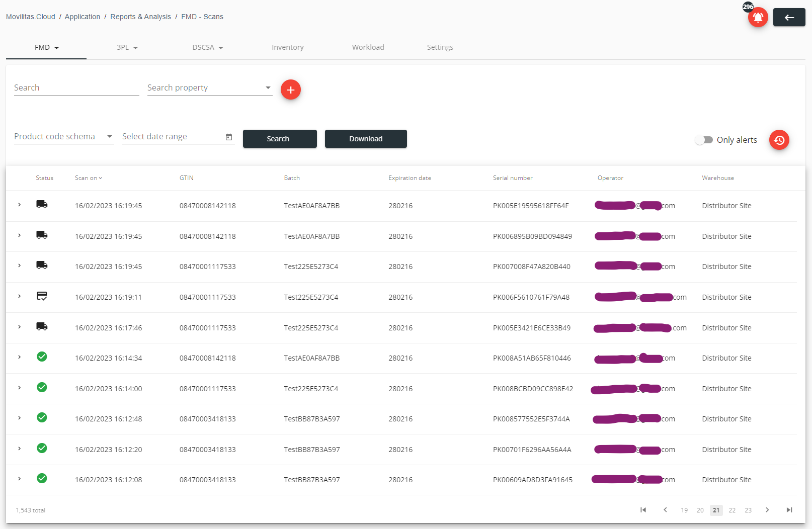Expand row scanned at 16:12:48
Viewport: 812px width, 529px height.
[x=19, y=418]
